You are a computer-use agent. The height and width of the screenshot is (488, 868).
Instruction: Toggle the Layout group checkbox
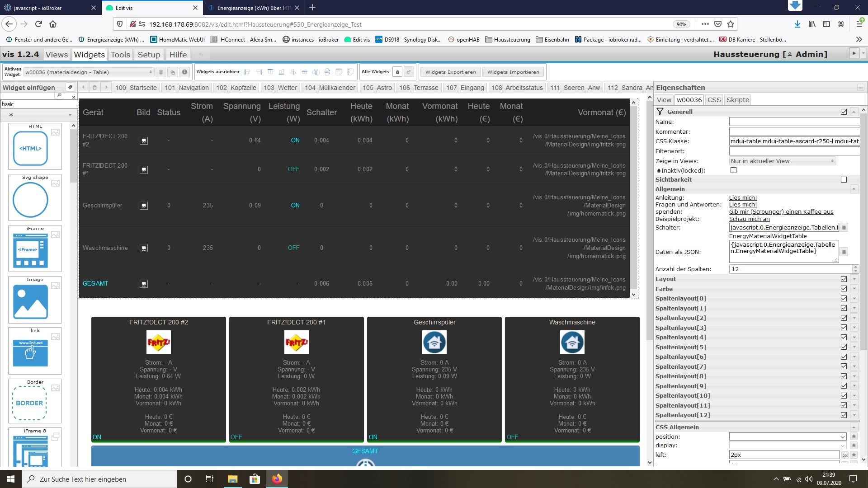(844, 279)
